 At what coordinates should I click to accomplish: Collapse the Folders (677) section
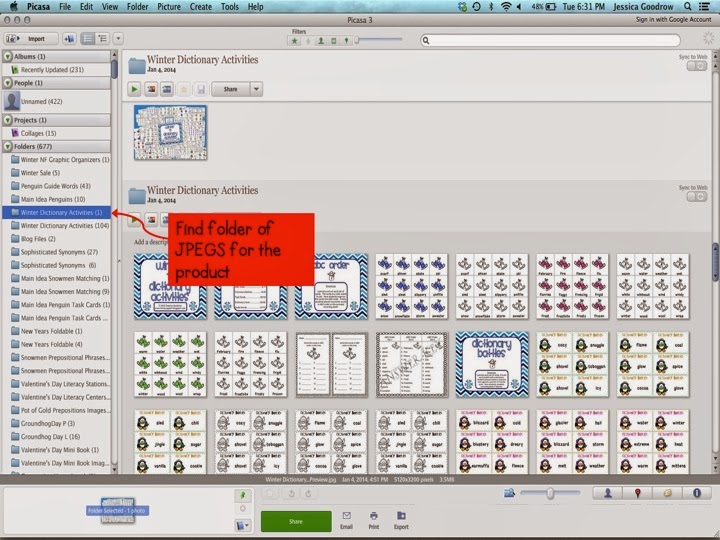[x=8, y=147]
